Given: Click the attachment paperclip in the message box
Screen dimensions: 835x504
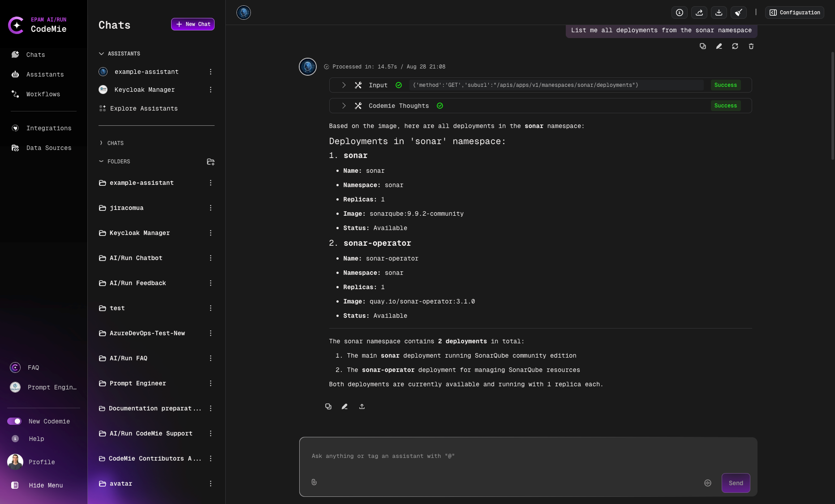Looking at the screenshot, I should [x=314, y=482].
